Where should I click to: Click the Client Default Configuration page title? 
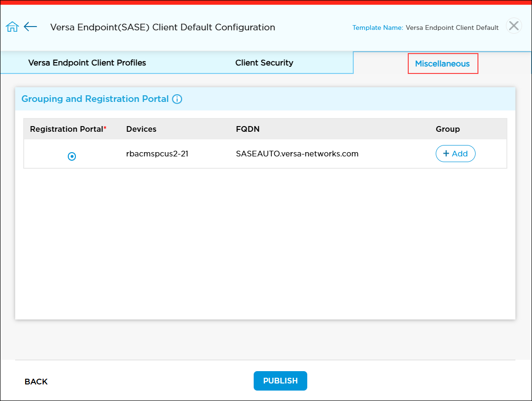162,27
